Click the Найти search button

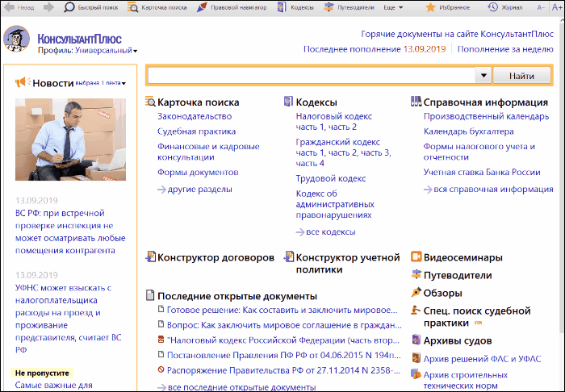pyautogui.click(x=521, y=76)
